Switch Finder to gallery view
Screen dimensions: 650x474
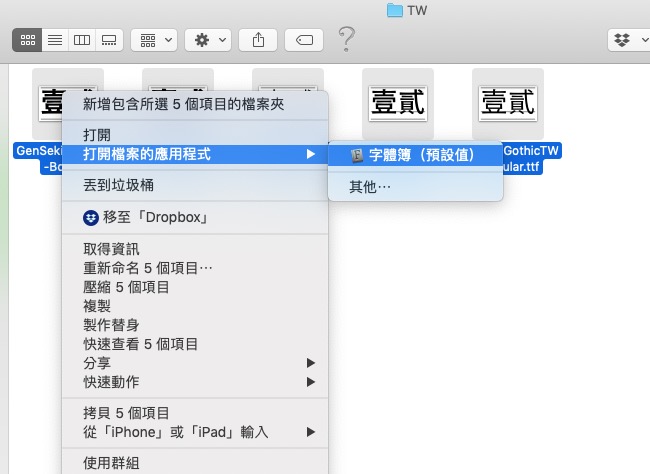point(109,40)
